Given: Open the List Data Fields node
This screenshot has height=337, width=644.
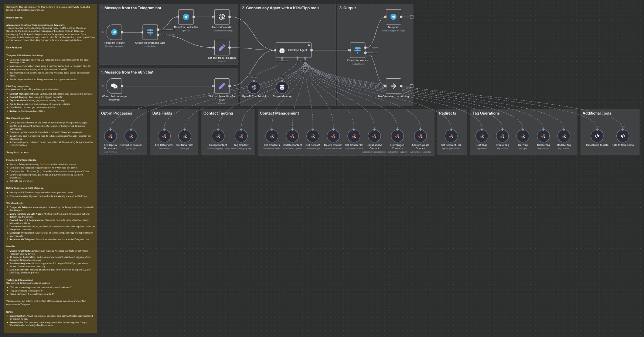Looking at the screenshot, I should (164, 136).
